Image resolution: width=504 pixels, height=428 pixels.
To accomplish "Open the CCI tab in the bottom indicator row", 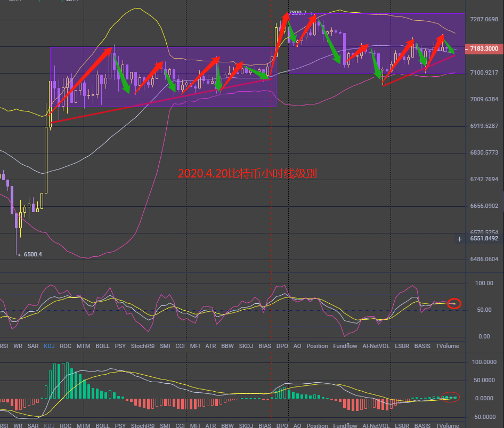I will point(180,425).
